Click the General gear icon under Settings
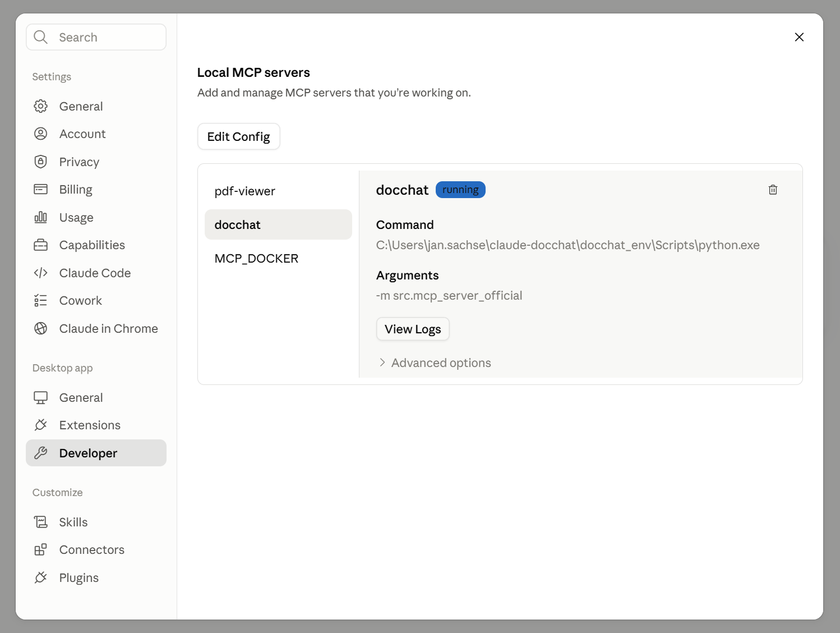Image resolution: width=840 pixels, height=633 pixels. [x=40, y=106]
